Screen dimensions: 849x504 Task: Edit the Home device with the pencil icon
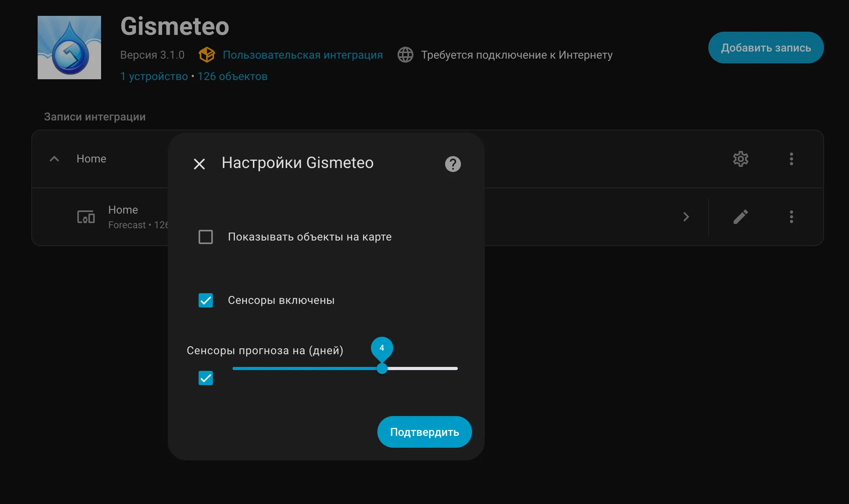[740, 217]
